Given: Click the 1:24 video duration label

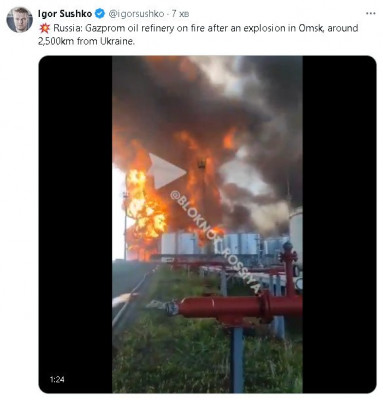Looking at the screenshot, I should pos(57,379).
